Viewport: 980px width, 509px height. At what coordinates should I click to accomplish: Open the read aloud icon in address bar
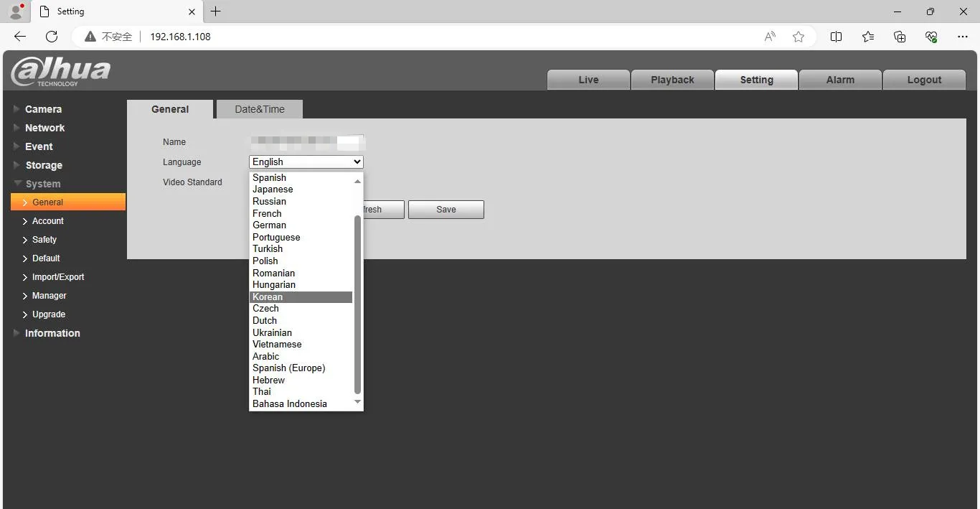click(x=770, y=37)
